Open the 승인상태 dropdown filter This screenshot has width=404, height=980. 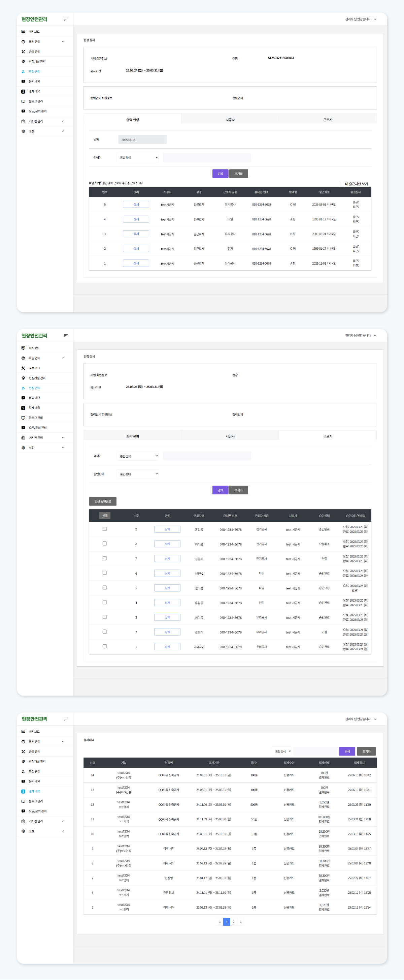point(138,474)
